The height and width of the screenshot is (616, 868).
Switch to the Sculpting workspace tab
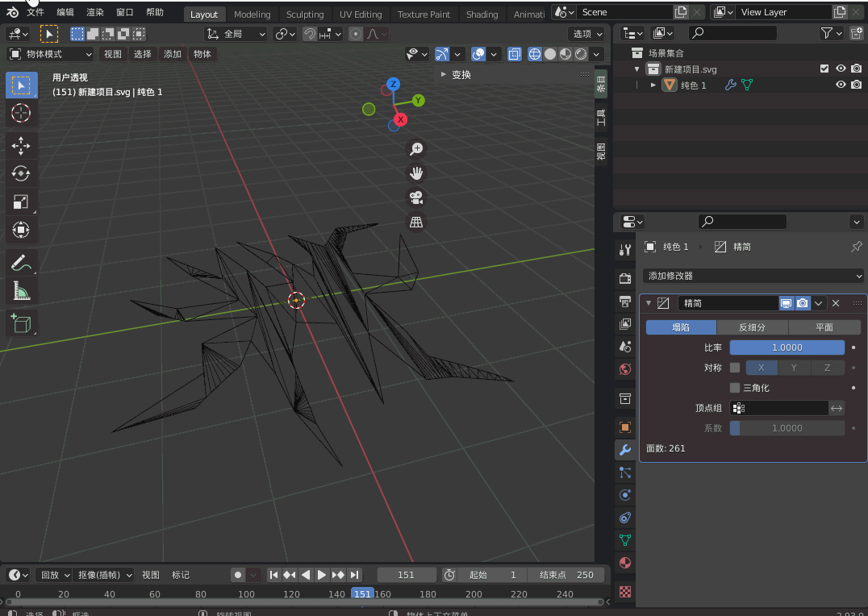coord(305,15)
